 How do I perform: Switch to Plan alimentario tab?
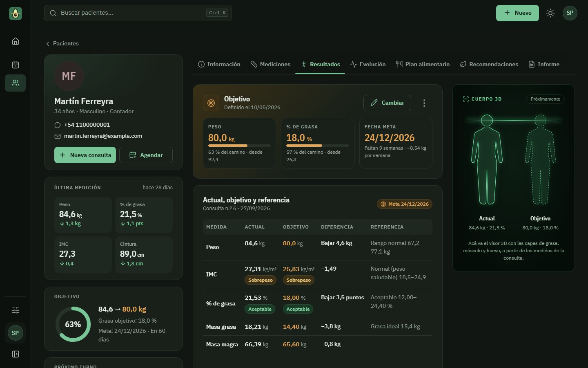(423, 64)
